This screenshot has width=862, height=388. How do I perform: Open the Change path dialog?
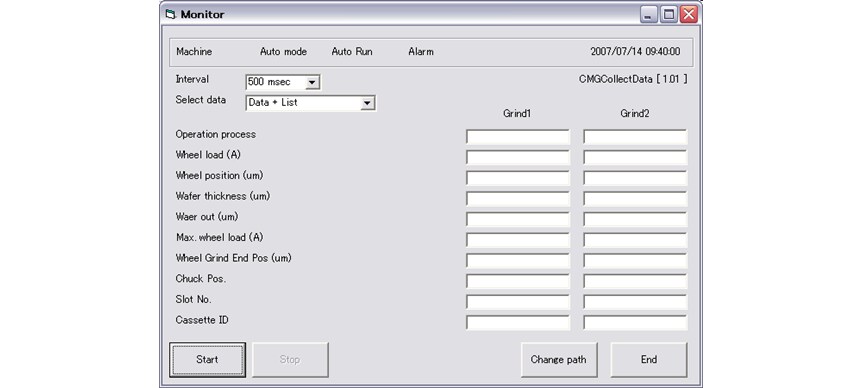click(559, 360)
